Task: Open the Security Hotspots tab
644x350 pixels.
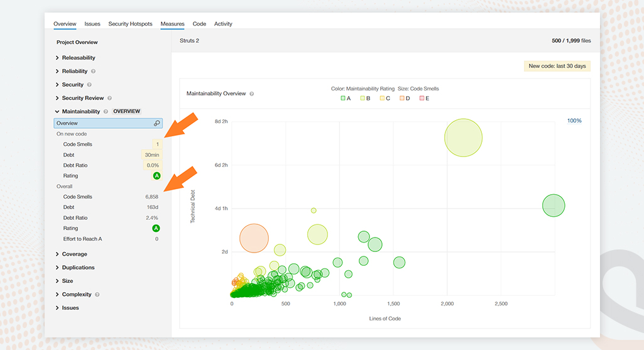Action: pos(130,24)
